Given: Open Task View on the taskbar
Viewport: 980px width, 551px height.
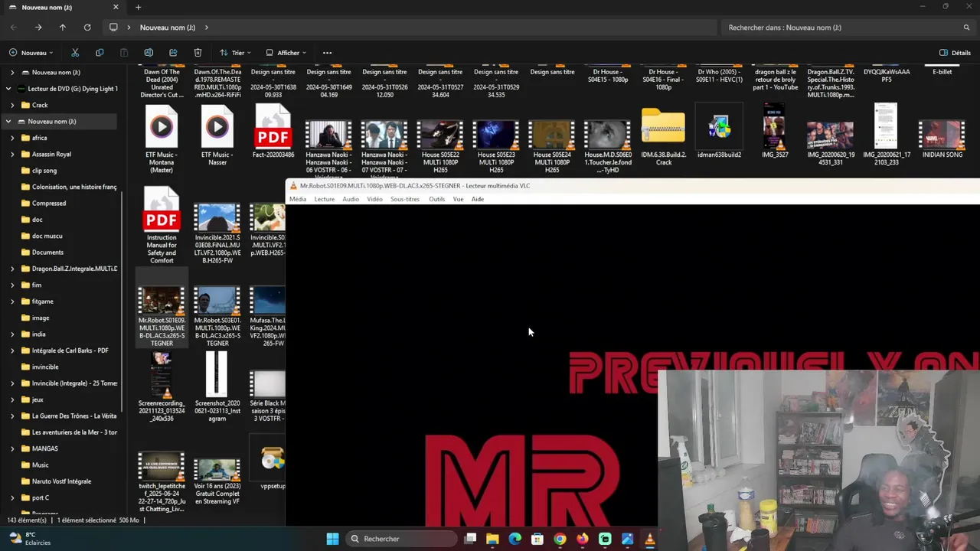Looking at the screenshot, I should pos(470,539).
